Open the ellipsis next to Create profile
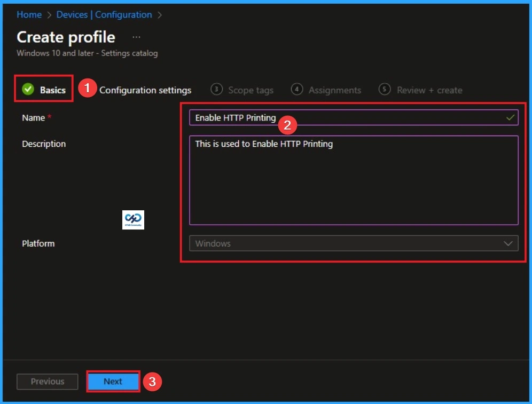This screenshot has height=404, width=532. (136, 36)
